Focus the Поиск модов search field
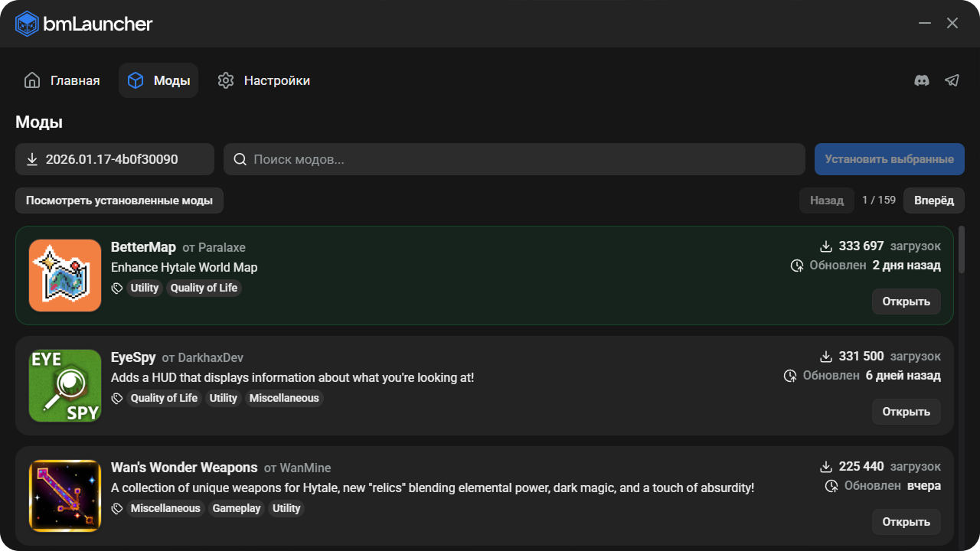The image size is (980, 551). (x=521, y=159)
